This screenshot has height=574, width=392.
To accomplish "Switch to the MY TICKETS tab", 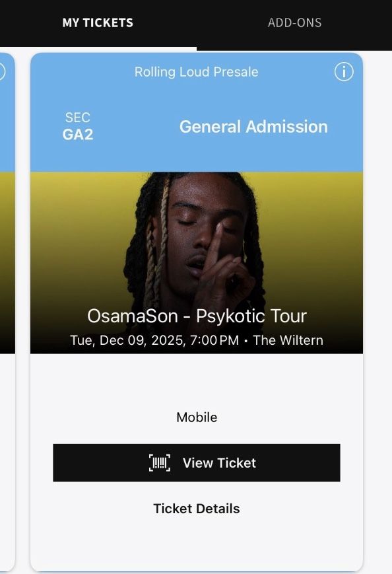I will (x=98, y=22).
